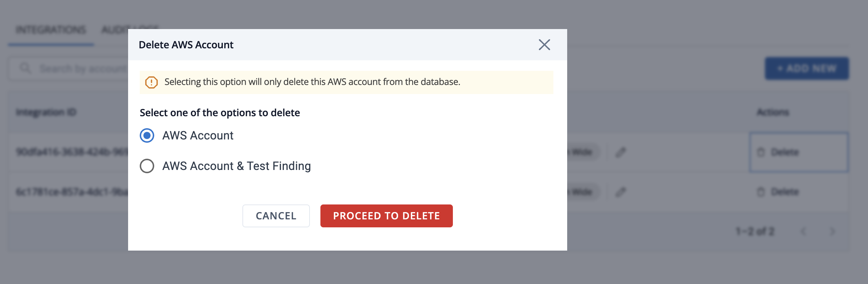Confirm with Proceed to Delete button
The height and width of the screenshot is (284, 868).
click(x=386, y=216)
